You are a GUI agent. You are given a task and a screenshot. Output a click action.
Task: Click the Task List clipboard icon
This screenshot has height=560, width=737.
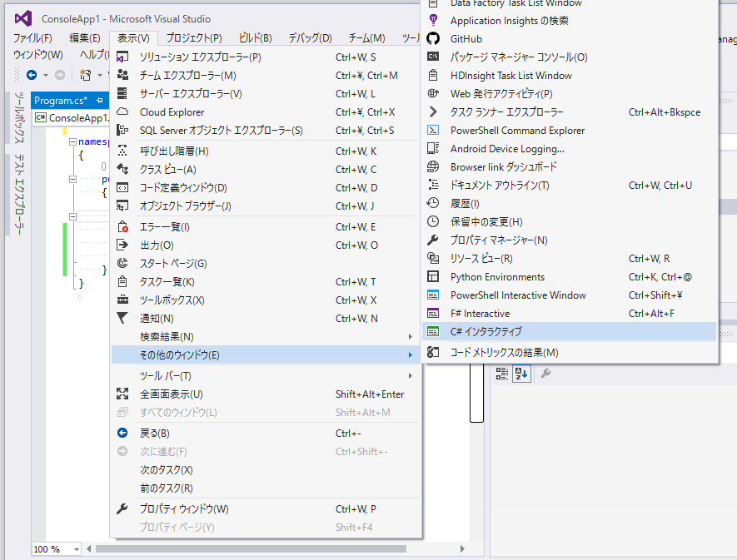pyautogui.click(x=122, y=281)
